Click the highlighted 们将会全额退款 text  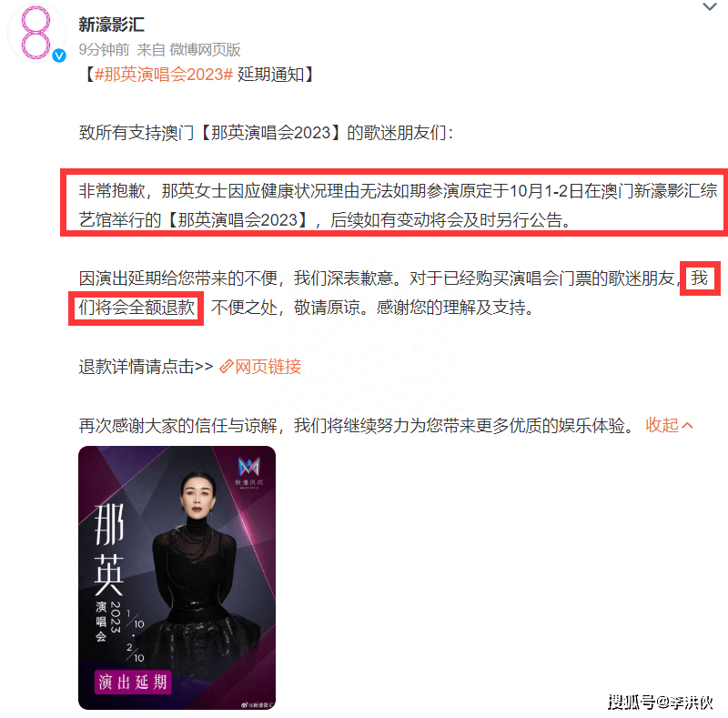(136, 308)
